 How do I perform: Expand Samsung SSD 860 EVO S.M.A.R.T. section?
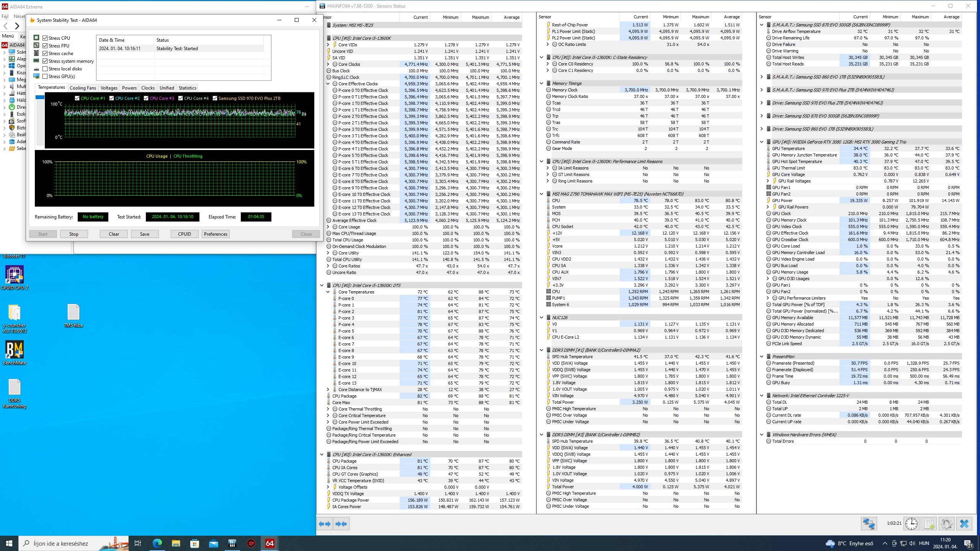point(761,77)
